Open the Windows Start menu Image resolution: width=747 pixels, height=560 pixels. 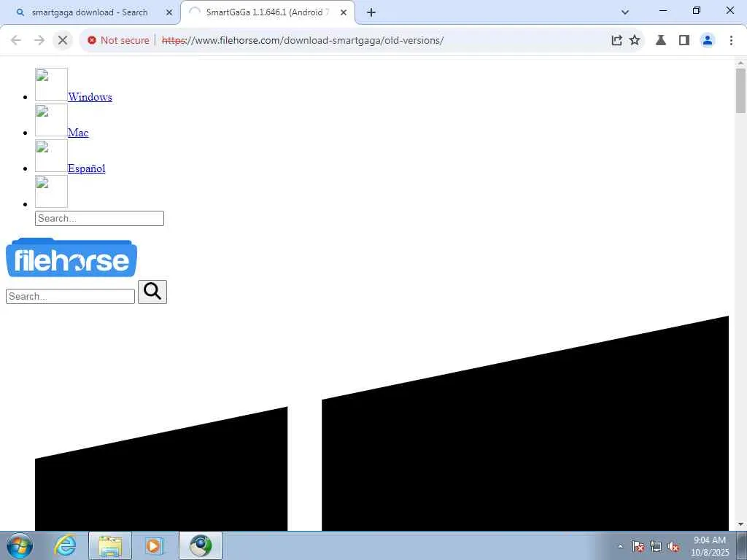[x=20, y=545]
